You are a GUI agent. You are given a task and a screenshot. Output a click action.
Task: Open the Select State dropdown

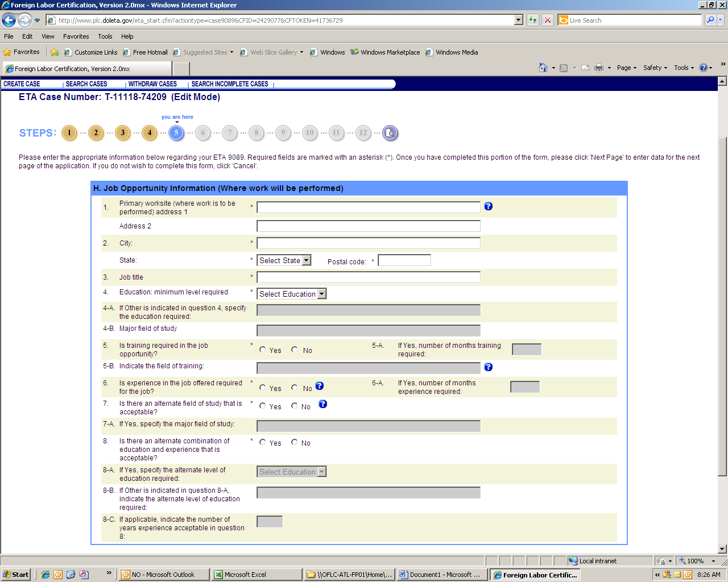(x=284, y=260)
